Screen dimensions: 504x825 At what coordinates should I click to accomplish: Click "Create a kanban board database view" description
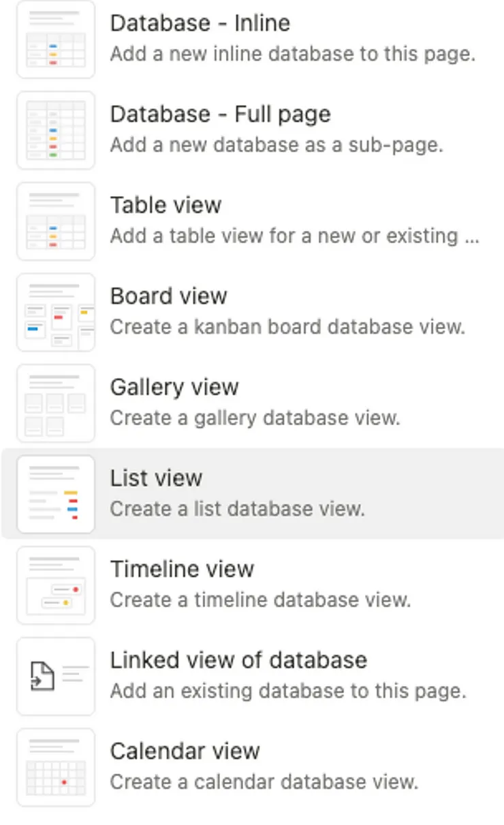tap(287, 327)
